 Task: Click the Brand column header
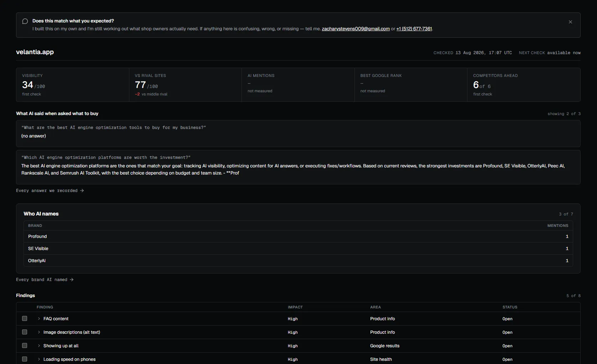click(x=35, y=226)
